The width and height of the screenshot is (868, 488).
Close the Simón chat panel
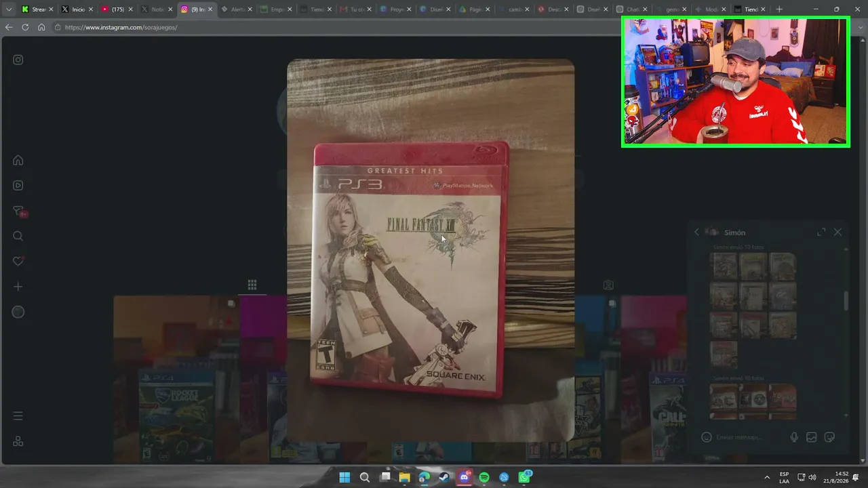tap(838, 232)
